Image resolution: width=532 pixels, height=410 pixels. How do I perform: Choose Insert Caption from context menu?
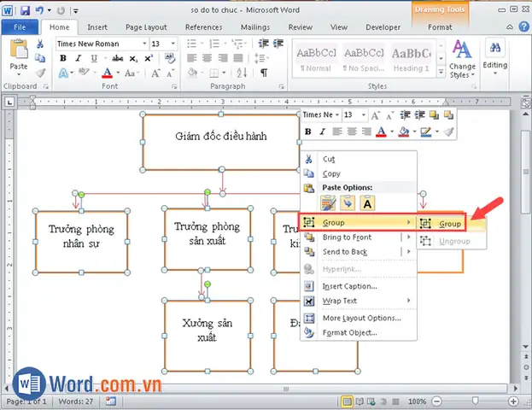coord(359,286)
